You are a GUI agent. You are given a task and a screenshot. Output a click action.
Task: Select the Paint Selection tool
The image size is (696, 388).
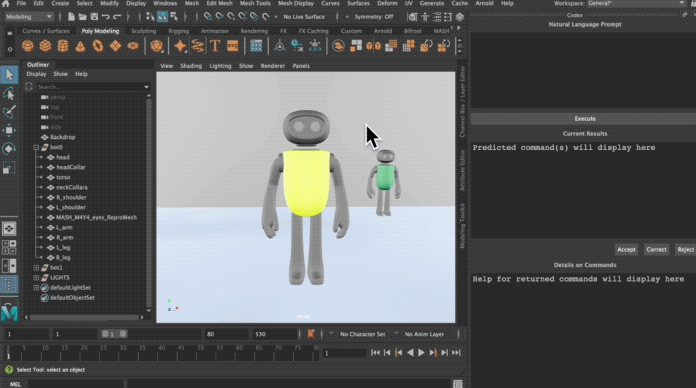[9, 111]
